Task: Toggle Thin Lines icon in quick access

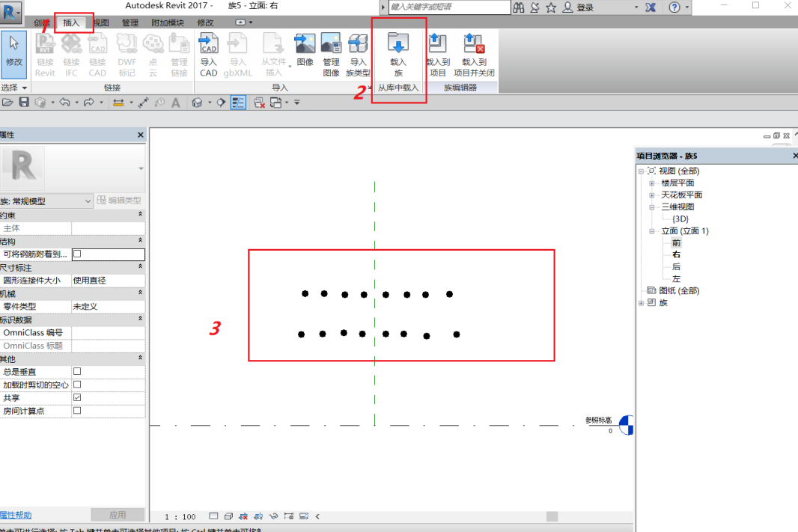Action: point(238,103)
